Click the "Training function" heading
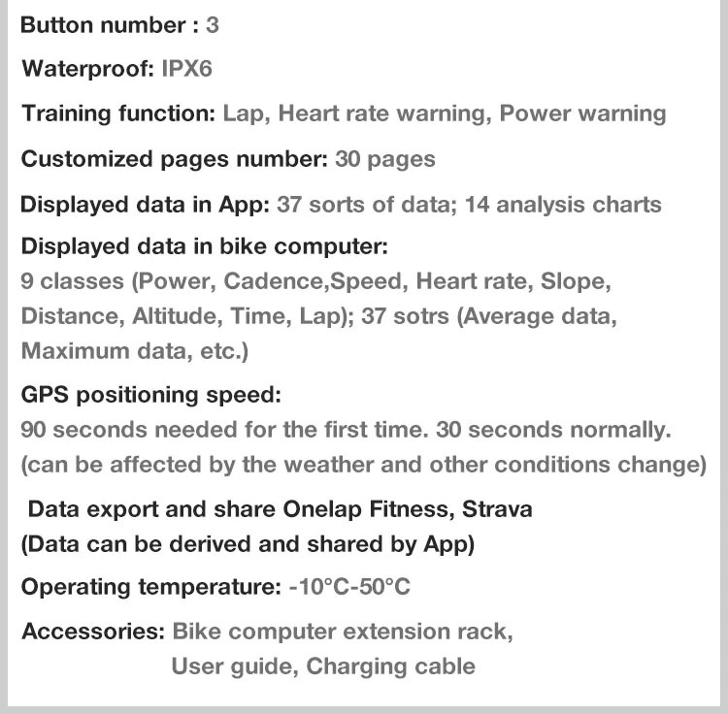Image resolution: width=728 pixels, height=714 pixels. [118, 114]
